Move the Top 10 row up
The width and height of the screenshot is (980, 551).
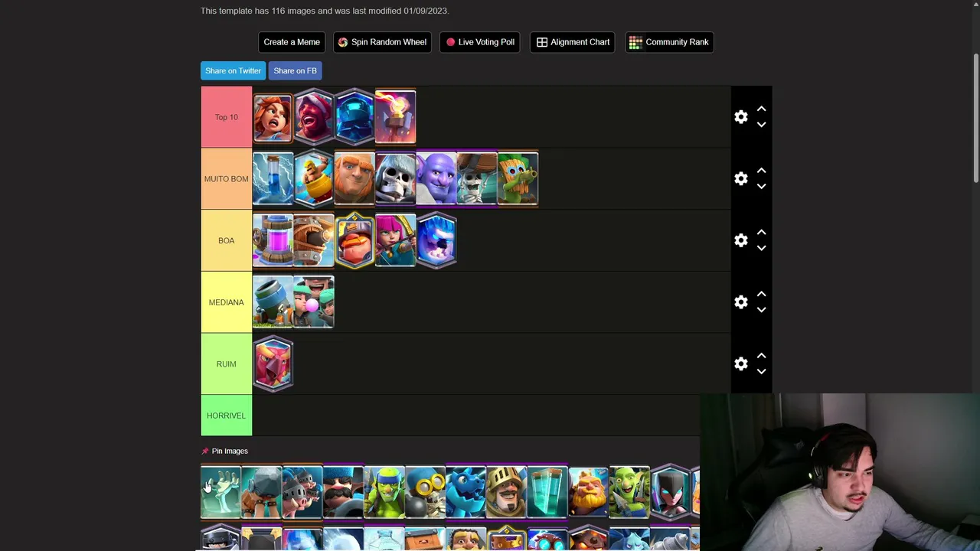coord(761,109)
